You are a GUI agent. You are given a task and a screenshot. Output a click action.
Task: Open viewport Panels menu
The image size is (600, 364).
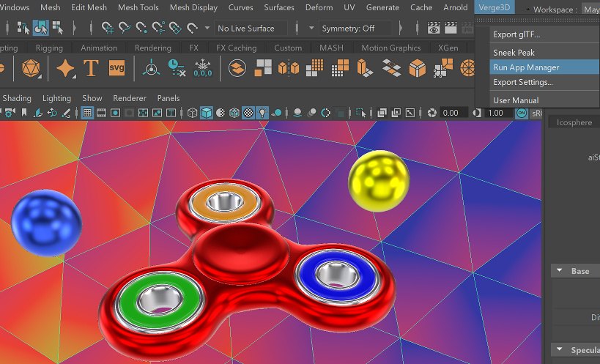click(x=168, y=98)
